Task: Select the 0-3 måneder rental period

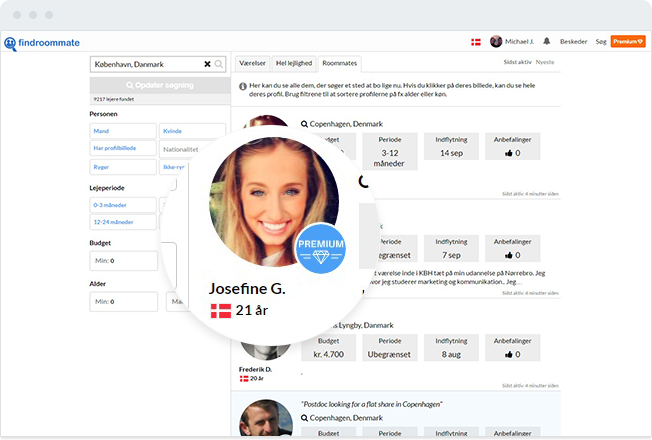Action: click(x=122, y=205)
